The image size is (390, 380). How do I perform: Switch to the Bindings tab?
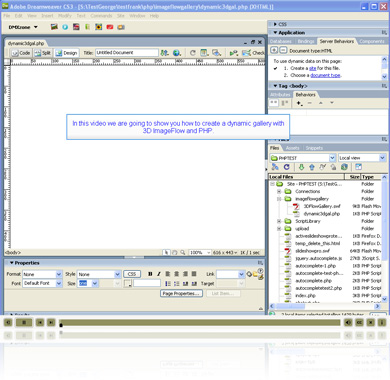[x=306, y=41]
